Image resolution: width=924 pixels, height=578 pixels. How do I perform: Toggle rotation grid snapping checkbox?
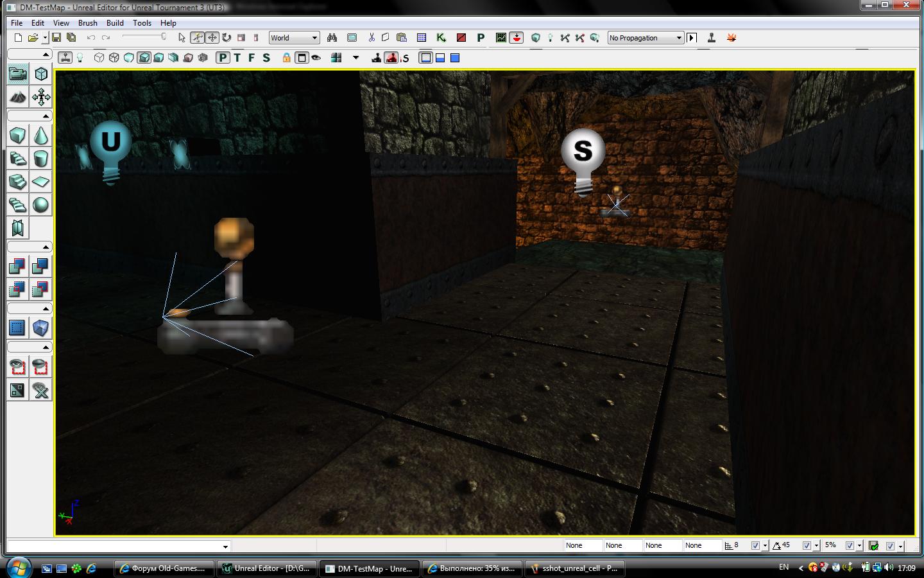pos(807,546)
